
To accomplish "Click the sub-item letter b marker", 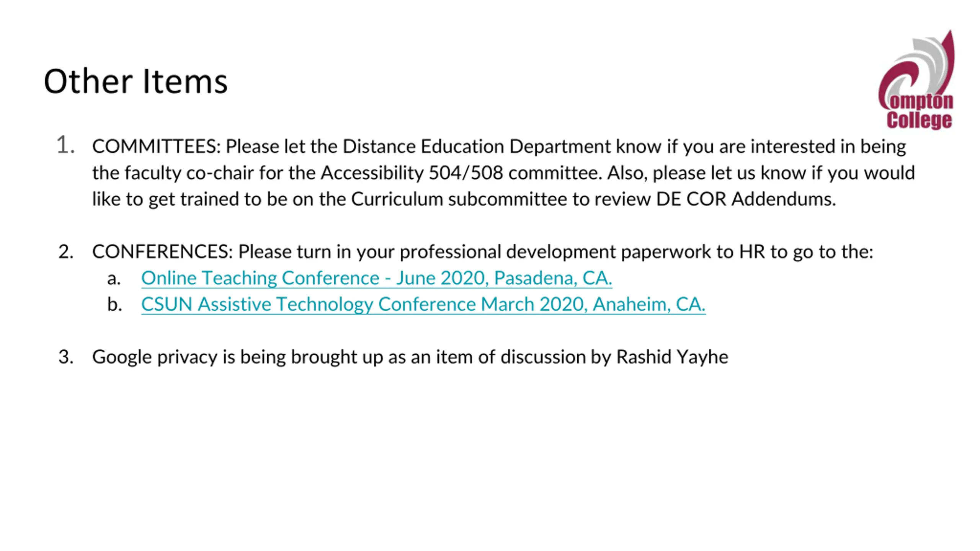I will pyautogui.click(x=114, y=305).
